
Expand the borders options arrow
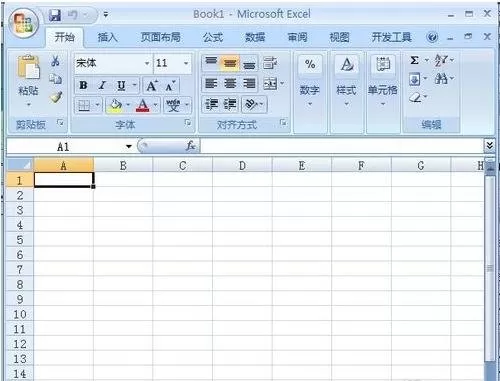(x=98, y=105)
